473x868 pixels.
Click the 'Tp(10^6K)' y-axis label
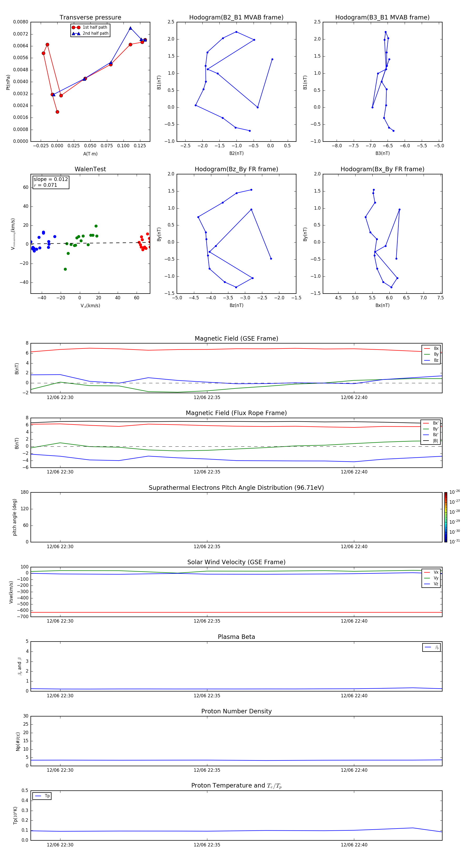pyautogui.click(x=15, y=815)
